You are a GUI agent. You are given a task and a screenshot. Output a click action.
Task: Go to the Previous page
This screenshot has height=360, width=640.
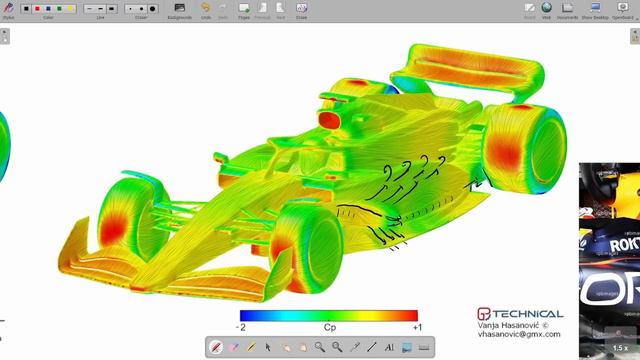[x=262, y=11]
